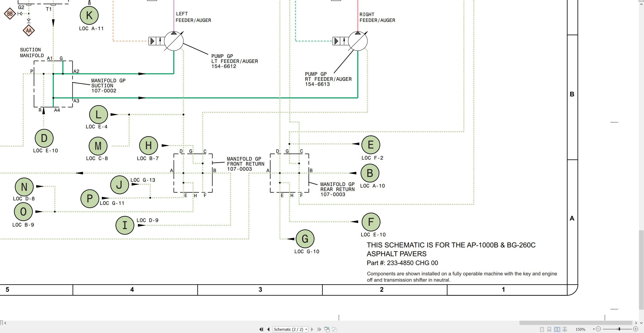644x333 pixels.
Task: Click the go to previous view icon
Action: coord(327,329)
